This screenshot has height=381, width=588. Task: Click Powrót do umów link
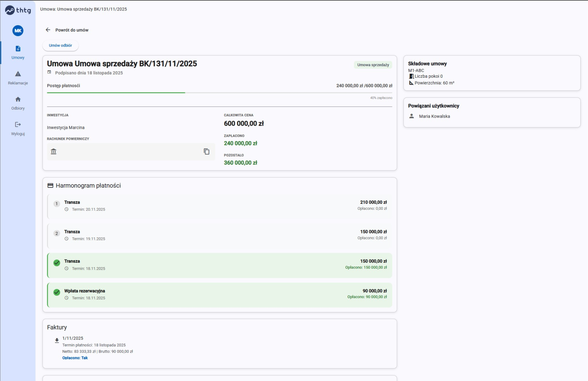click(72, 30)
